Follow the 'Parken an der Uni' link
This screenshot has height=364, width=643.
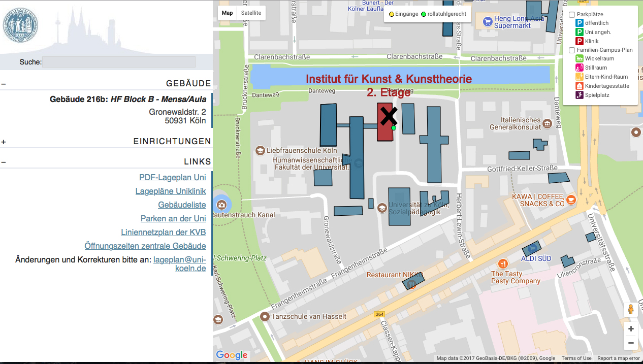[x=174, y=219]
